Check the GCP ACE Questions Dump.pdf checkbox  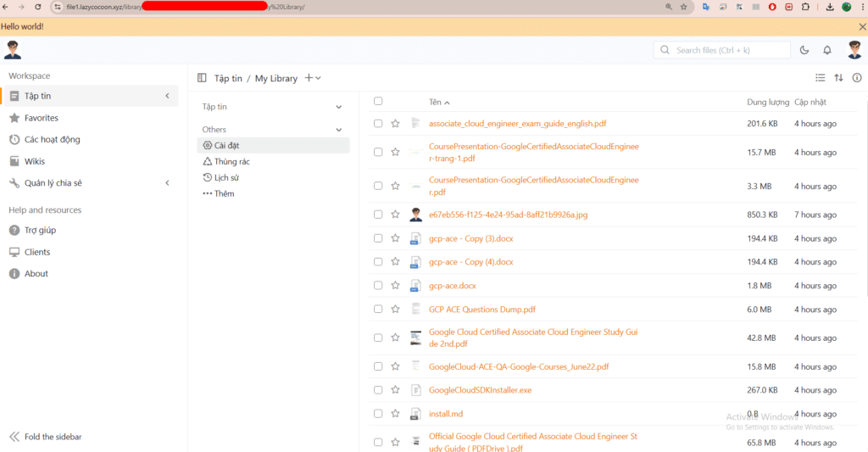pyautogui.click(x=378, y=310)
